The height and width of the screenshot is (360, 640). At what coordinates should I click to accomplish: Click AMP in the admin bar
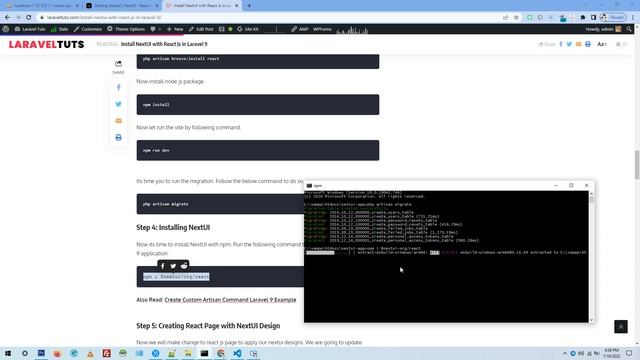tap(300, 29)
